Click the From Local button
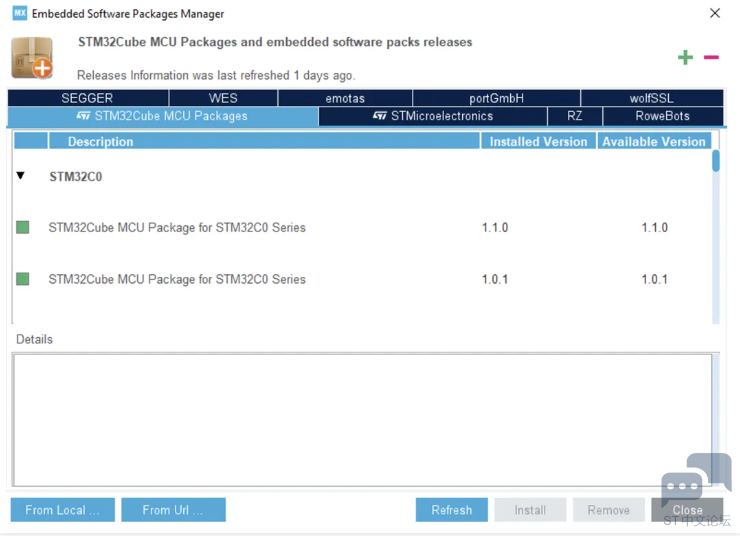 coord(63,510)
